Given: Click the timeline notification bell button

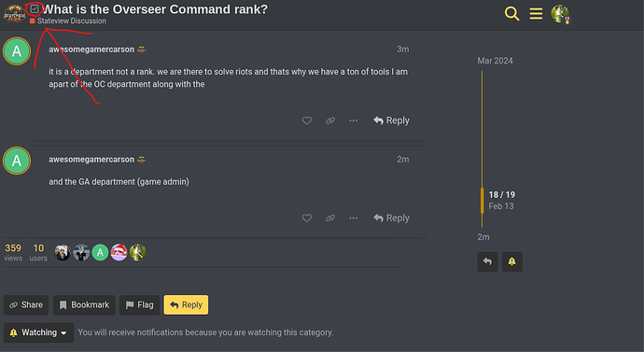Looking at the screenshot, I should [x=511, y=261].
